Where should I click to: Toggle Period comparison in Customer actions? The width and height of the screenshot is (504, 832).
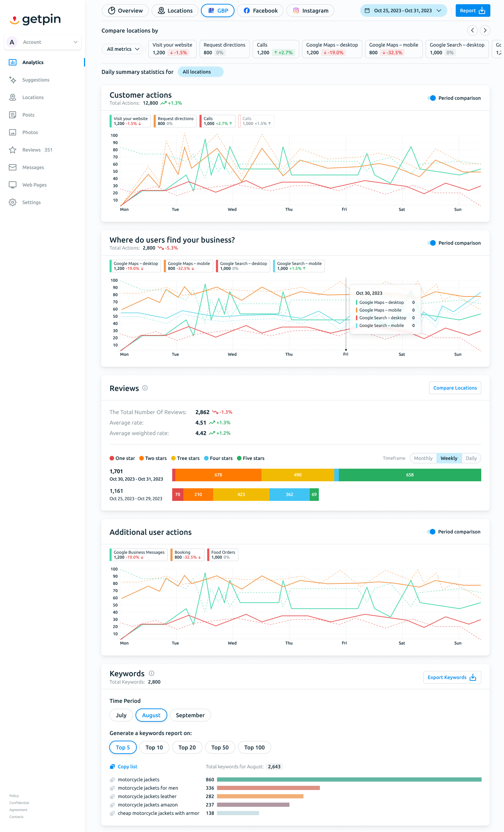pyautogui.click(x=432, y=98)
